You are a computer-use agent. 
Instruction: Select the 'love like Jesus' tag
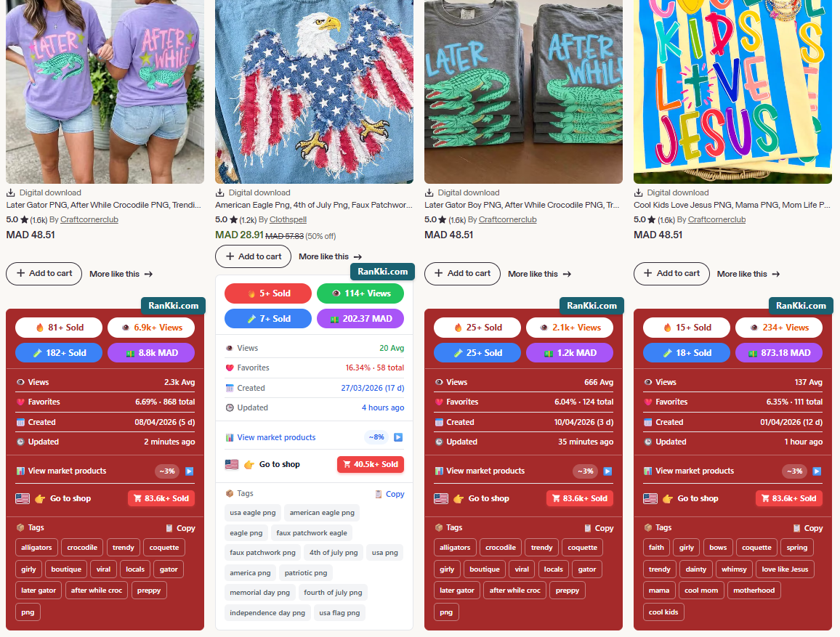[x=785, y=569]
